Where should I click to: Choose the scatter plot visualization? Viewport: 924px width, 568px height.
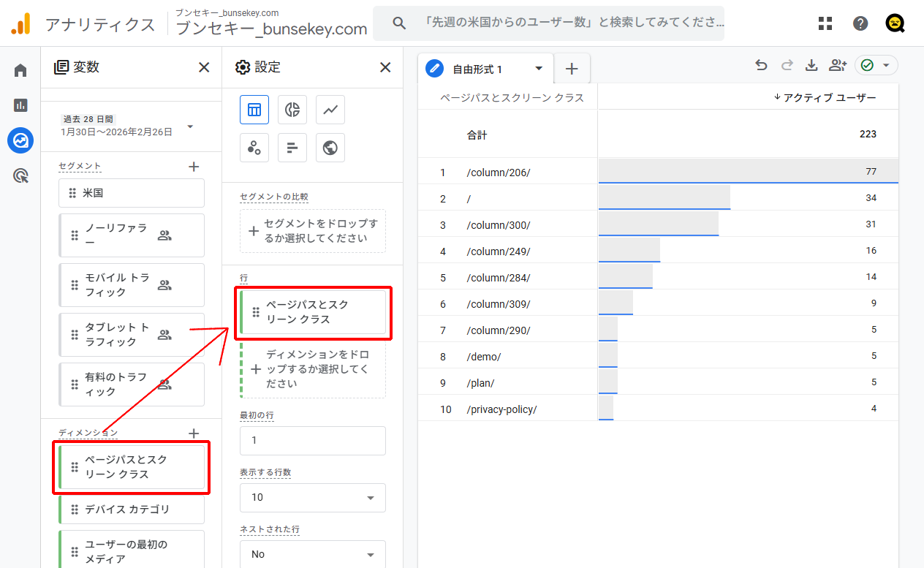click(x=254, y=148)
